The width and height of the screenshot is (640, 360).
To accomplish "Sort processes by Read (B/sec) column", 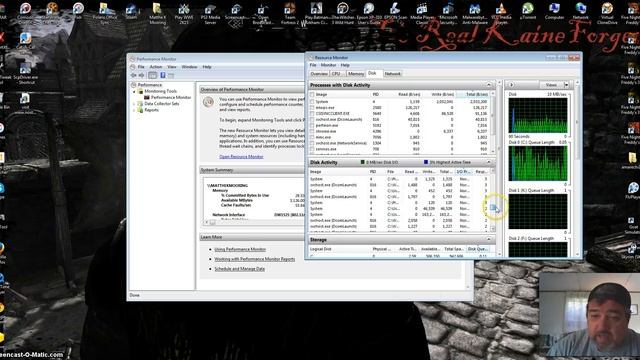I will (x=409, y=94).
